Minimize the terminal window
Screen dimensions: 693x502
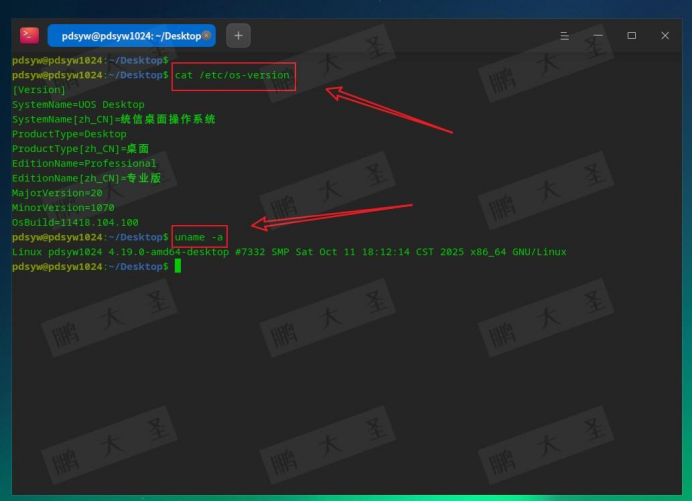tap(598, 36)
